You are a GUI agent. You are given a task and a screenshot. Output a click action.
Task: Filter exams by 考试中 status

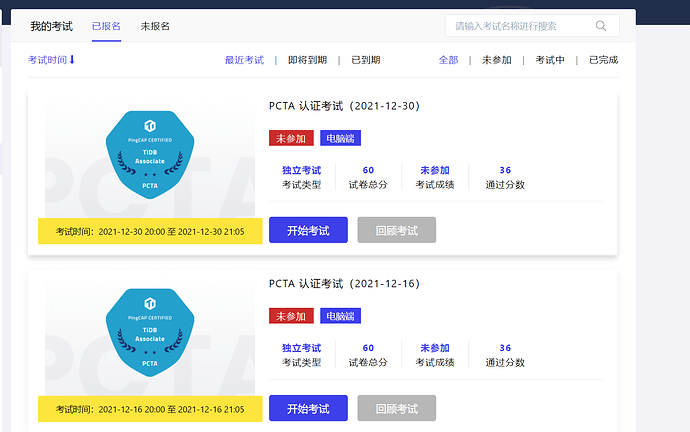550,60
